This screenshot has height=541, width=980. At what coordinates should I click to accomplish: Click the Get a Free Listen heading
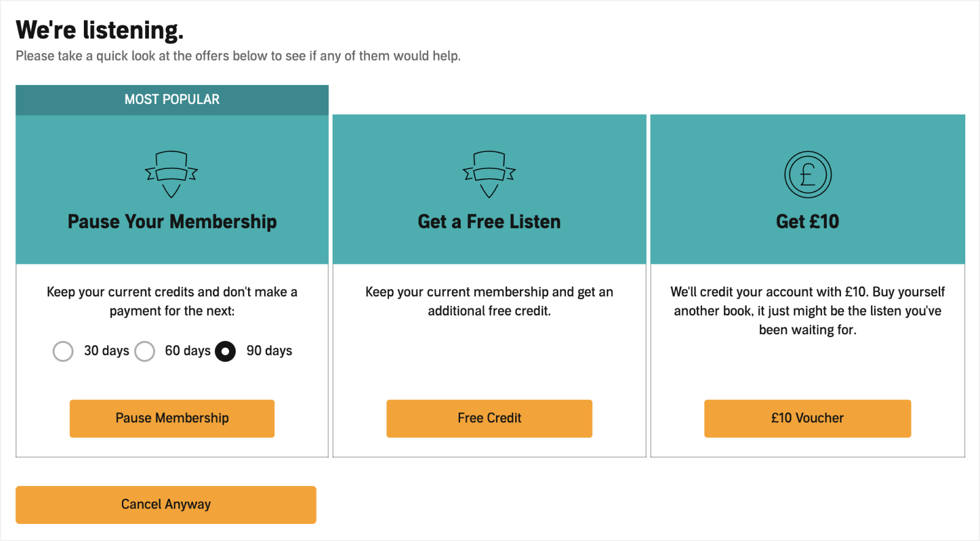coord(489,222)
